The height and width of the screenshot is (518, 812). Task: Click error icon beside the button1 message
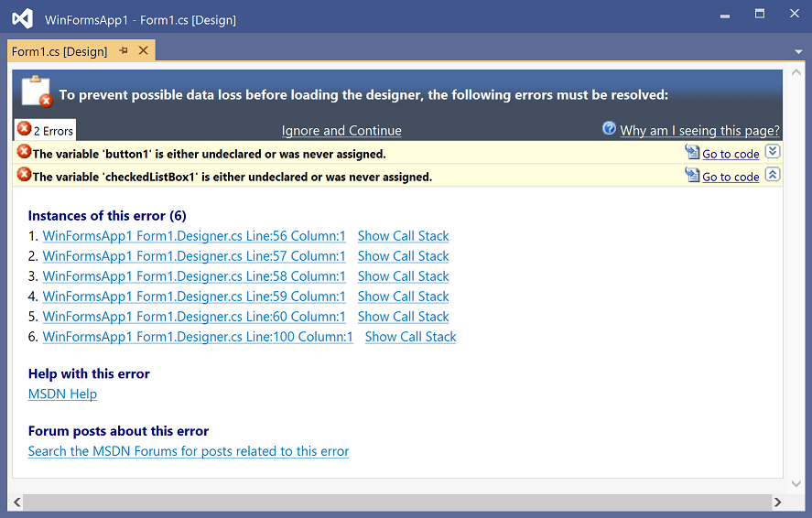point(24,152)
